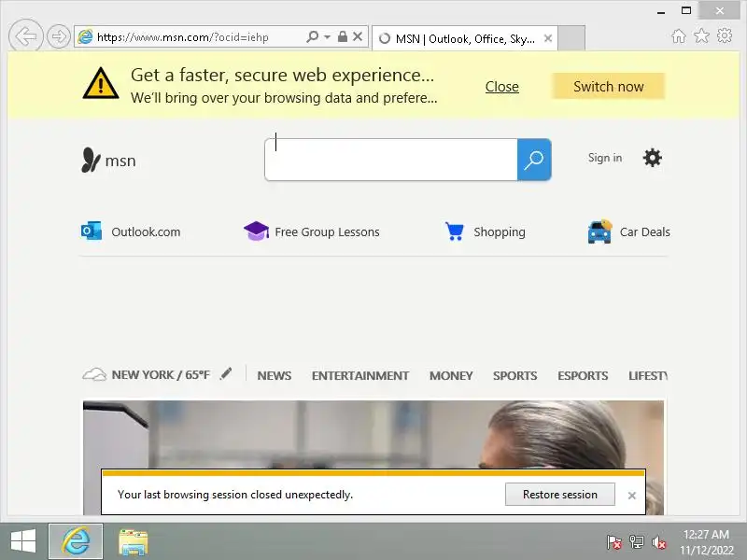Click the blue car icon
This screenshot has width=747, height=560.
tap(599, 231)
